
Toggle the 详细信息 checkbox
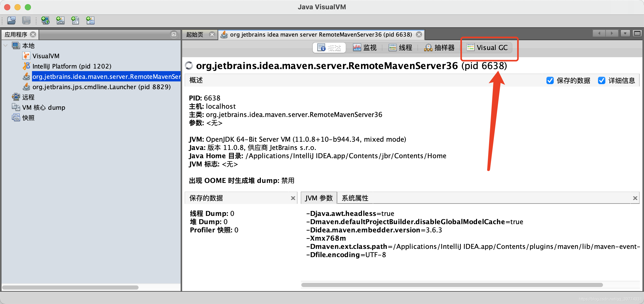click(x=601, y=81)
